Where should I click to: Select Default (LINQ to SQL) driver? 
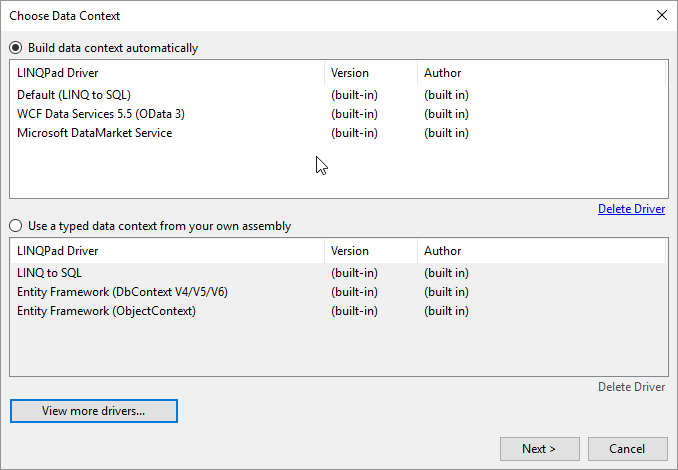[x=74, y=95]
